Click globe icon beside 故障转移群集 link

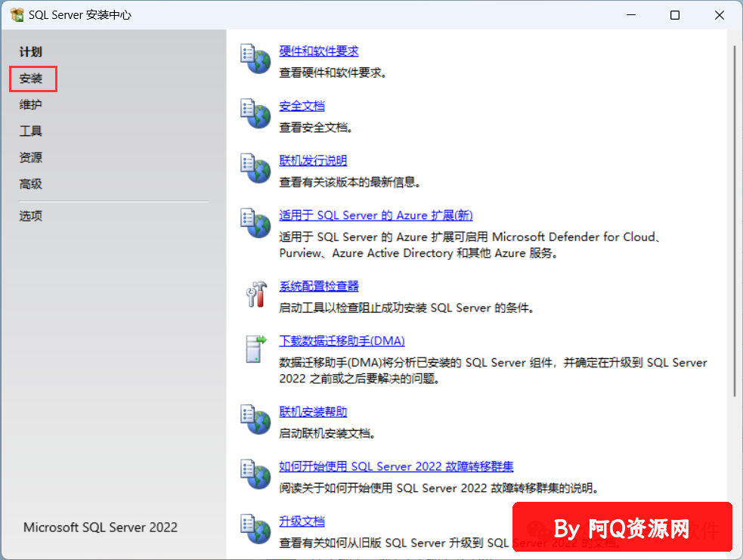(255, 474)
